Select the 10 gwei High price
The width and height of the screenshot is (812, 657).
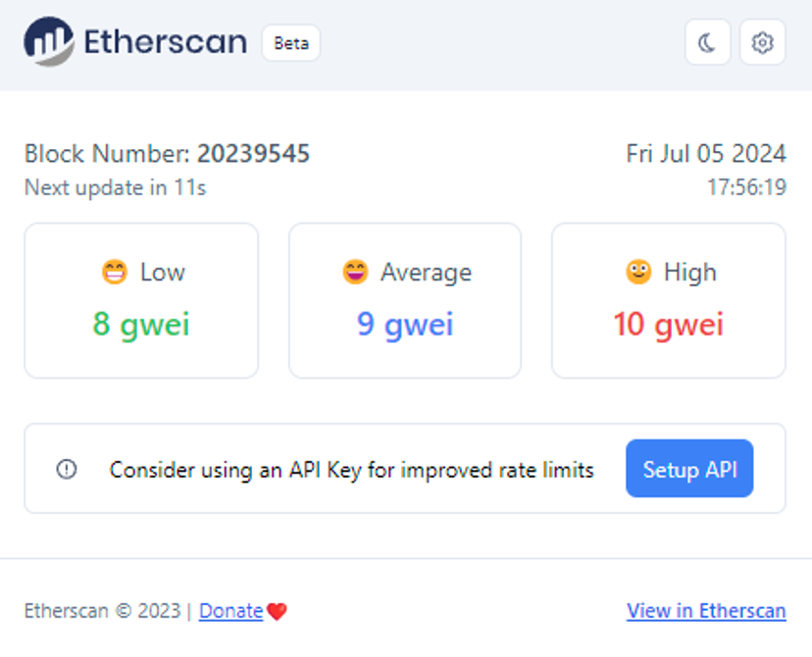(x=669, y=324)
